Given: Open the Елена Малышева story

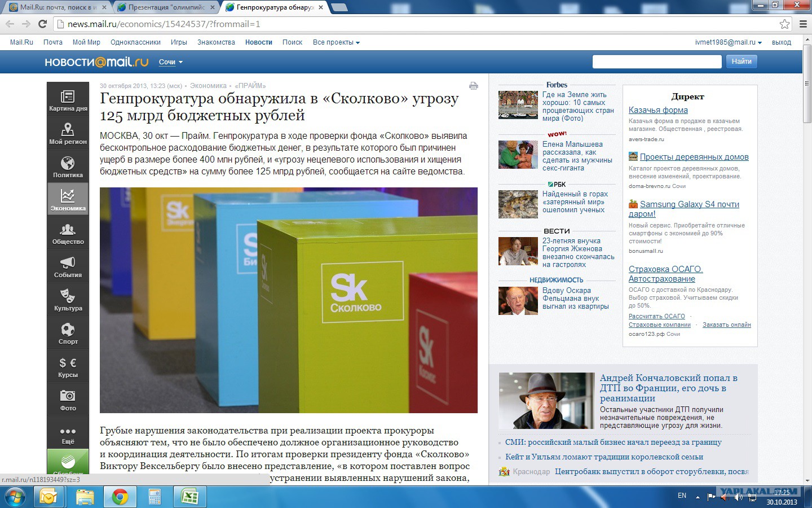Looking at the screenshot, I should coord(577,156).
